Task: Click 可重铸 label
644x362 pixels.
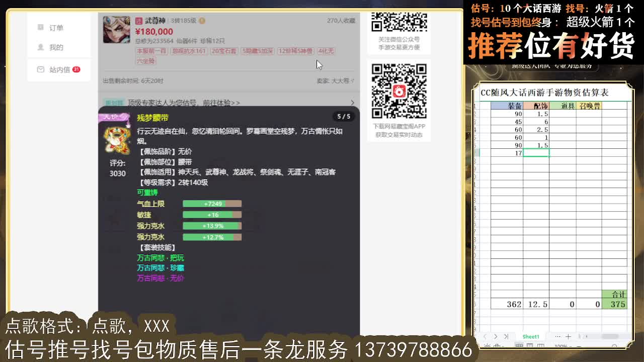Action: [x=147, y=193]
